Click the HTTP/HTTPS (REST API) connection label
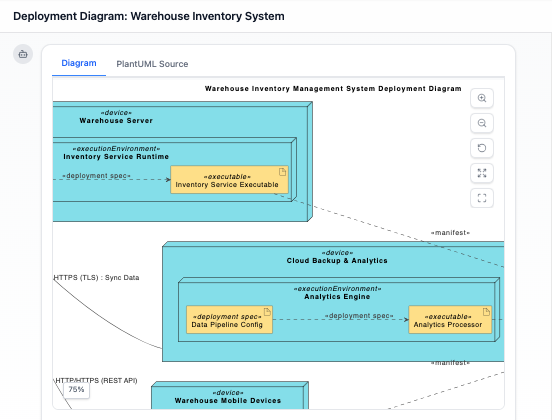Screen dimensions: 552x420 tap(96, 381)
